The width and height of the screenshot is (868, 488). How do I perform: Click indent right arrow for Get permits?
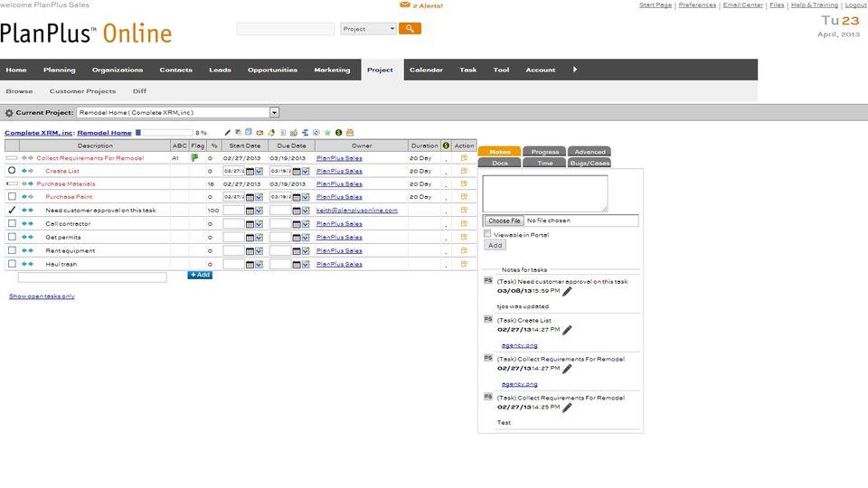pos(31,237)
